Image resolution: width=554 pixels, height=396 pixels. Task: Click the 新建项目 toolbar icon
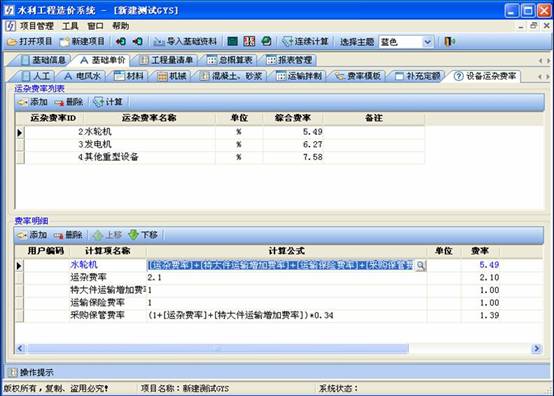coord(65,42)
